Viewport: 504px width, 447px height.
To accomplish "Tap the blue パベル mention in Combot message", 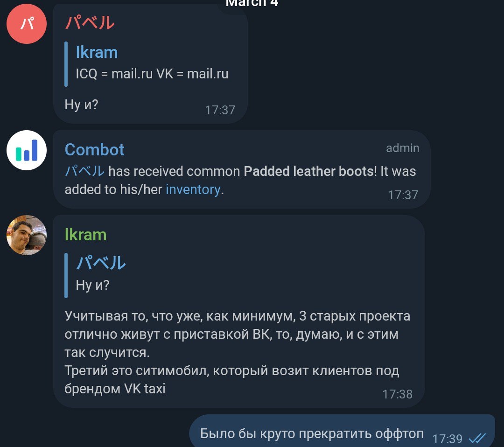I will (84, 171).
